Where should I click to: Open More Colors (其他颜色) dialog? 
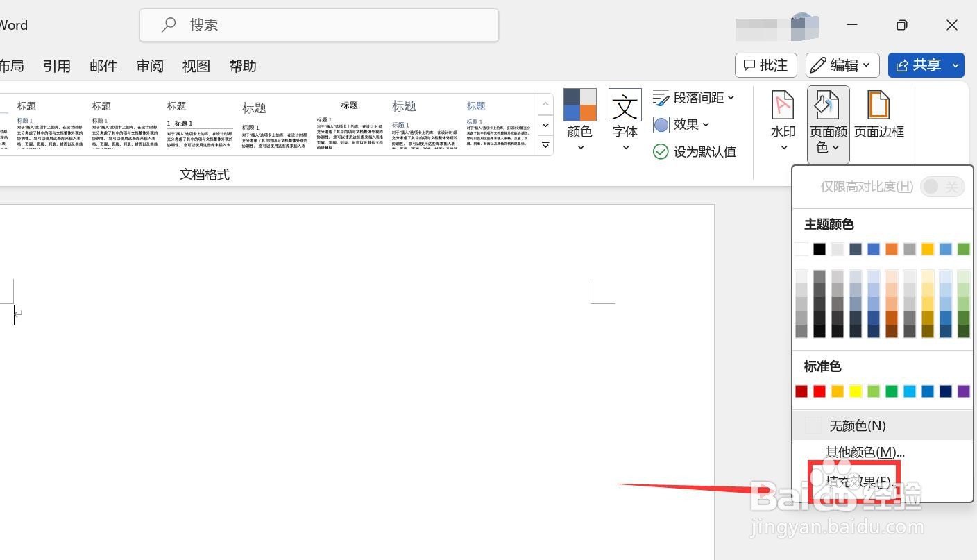tap(865, 452)
